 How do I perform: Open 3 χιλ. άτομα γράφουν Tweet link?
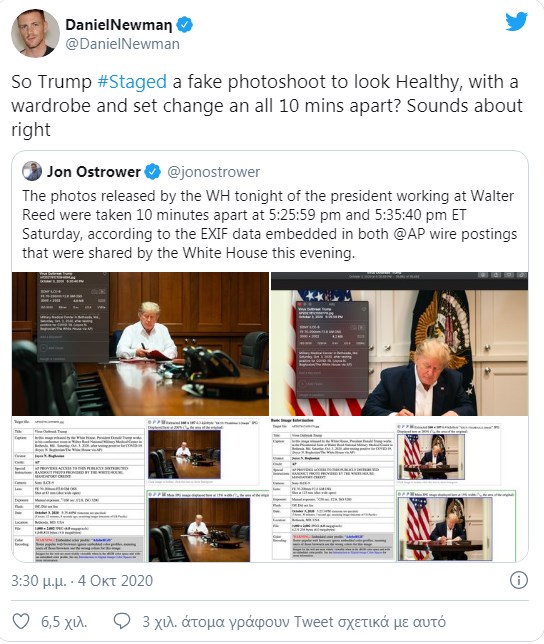pyautogui.click(x=294, y=622)
